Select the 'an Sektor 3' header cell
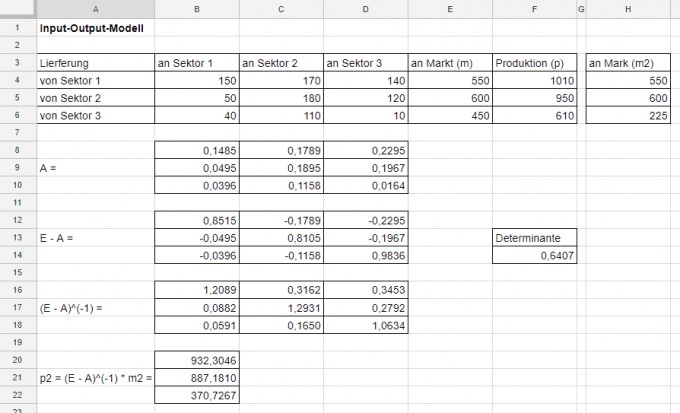This screenshot has height=413, width=680. point(366,63)
